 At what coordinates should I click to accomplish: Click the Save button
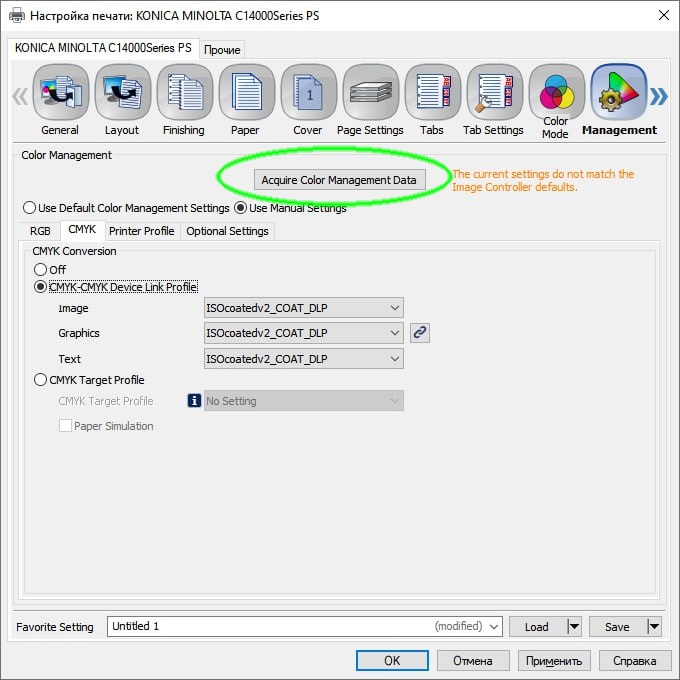tap(618, 627)
